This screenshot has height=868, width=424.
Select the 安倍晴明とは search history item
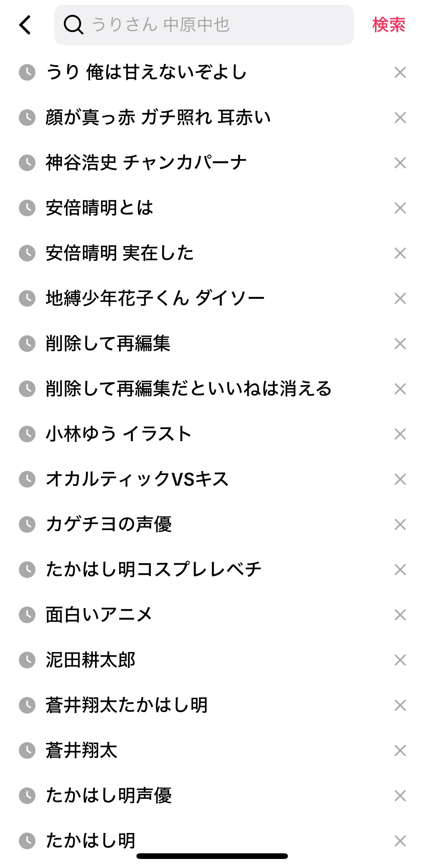pos(99,208)
